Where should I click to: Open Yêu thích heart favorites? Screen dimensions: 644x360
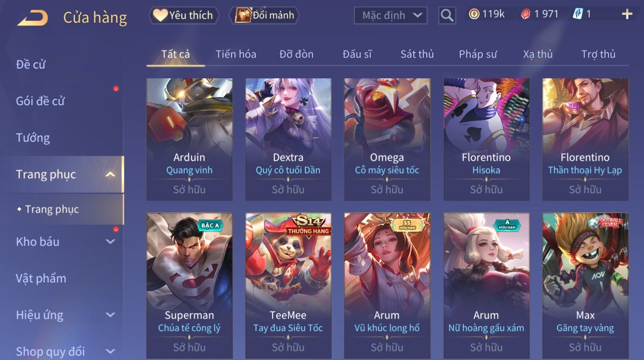pos(183,15)
